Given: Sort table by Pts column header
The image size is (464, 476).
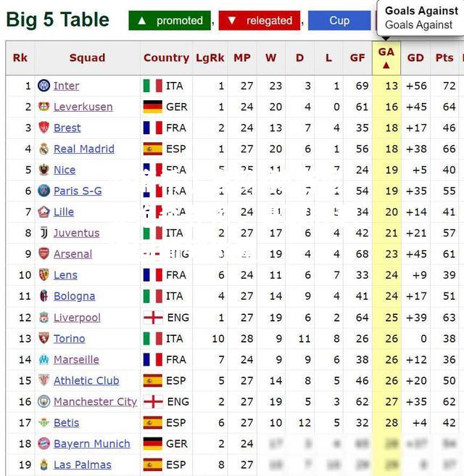Looking at the screenshot, I should click(x=444, y=57).
